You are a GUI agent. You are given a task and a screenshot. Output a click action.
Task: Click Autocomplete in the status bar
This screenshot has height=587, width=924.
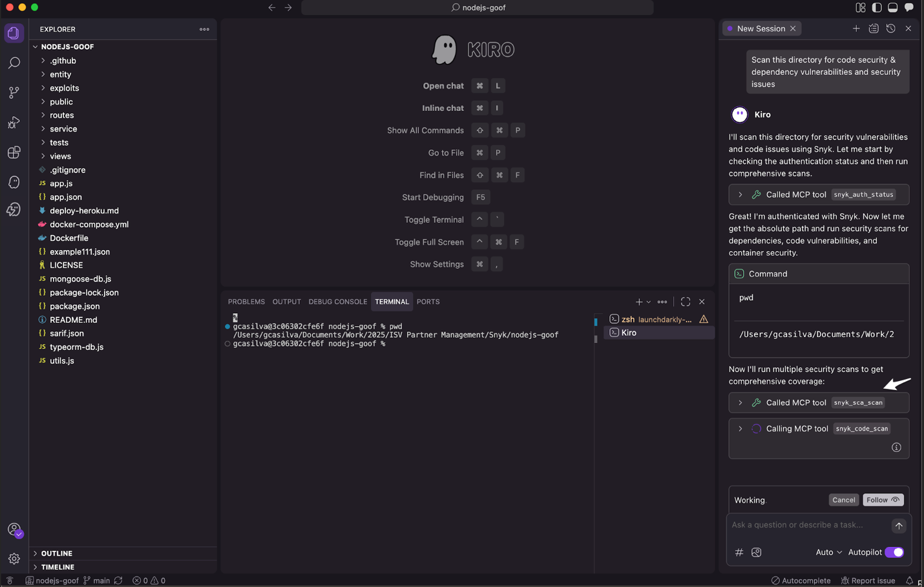(801, 581)
